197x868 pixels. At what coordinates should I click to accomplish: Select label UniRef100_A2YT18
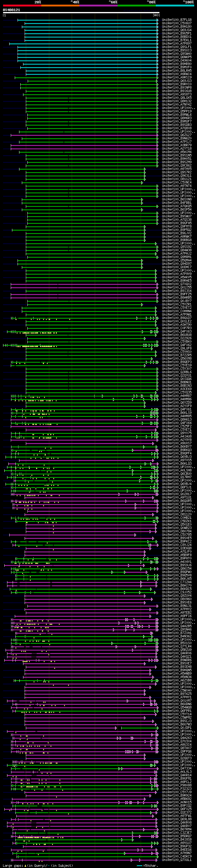coord(177,149)
